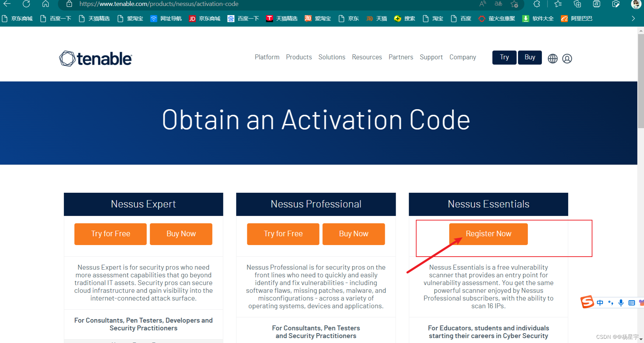Screen dimensions: 644x343
Task: Open the Support menu
Action: click(x=431, y=57)
